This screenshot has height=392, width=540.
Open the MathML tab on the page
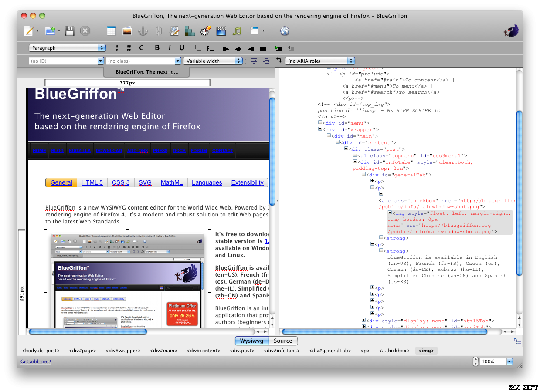[172, 182]
